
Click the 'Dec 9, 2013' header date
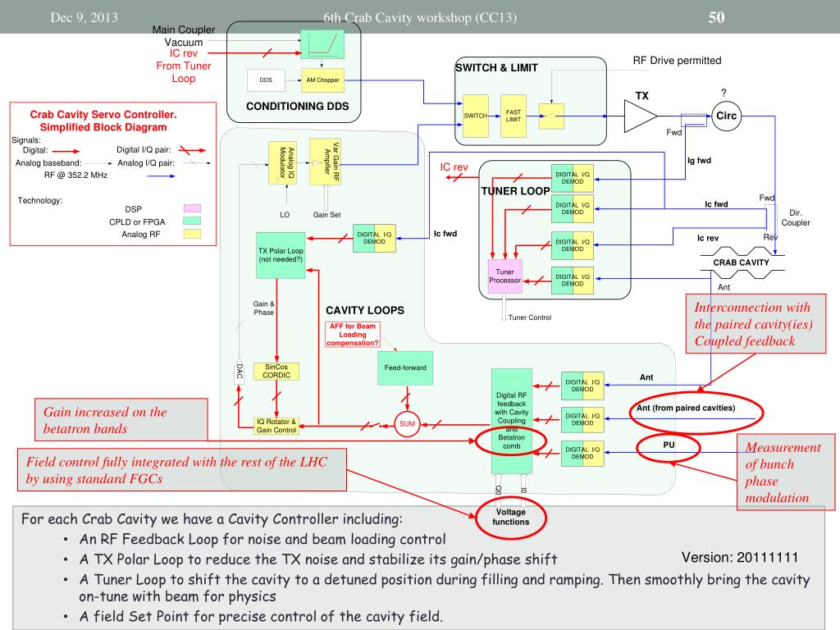pos(84,17)
